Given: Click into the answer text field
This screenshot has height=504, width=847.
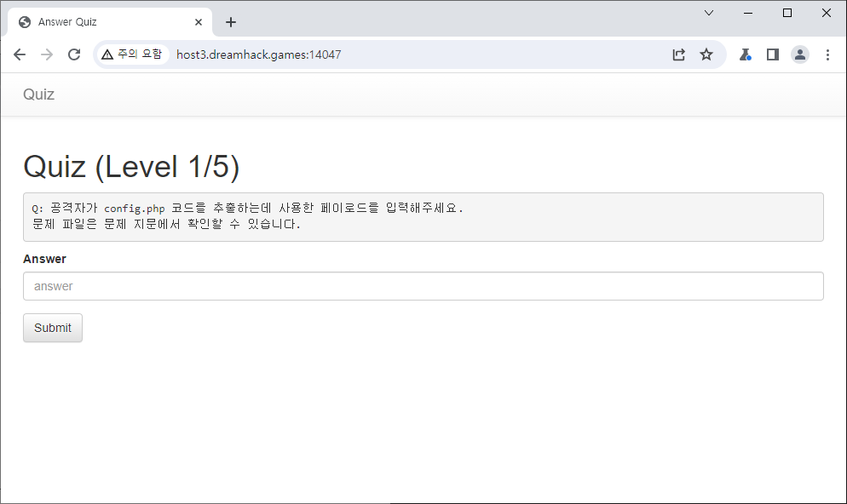Looking at the screenshot, I should tap(423, 286).
